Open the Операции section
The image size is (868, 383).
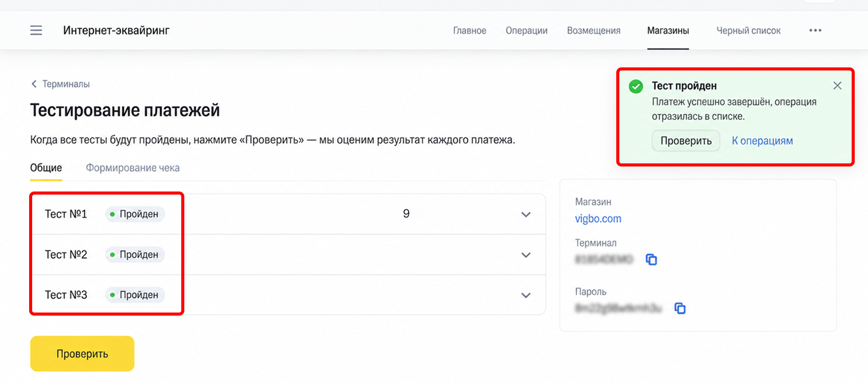point(526,31)
